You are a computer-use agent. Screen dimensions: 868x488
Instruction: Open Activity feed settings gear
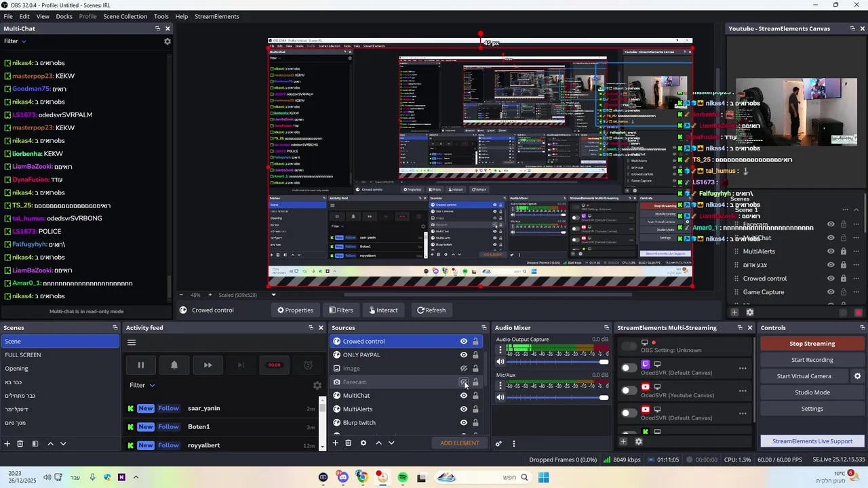pyautogui.click(x=317, y=385)
